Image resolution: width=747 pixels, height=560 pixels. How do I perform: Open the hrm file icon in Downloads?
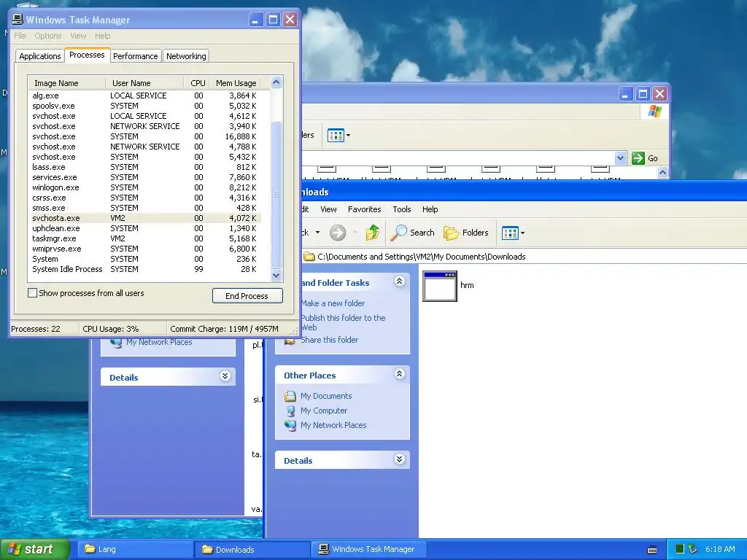click(440, 286)
